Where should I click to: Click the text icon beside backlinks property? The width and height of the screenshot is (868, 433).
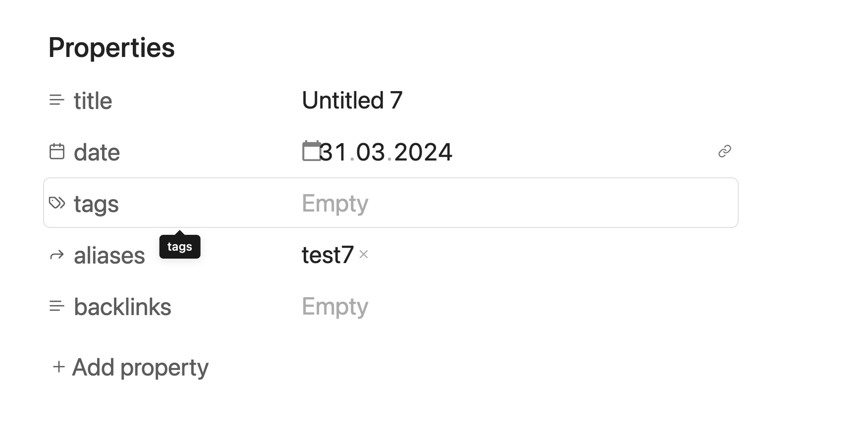(57, 306)
